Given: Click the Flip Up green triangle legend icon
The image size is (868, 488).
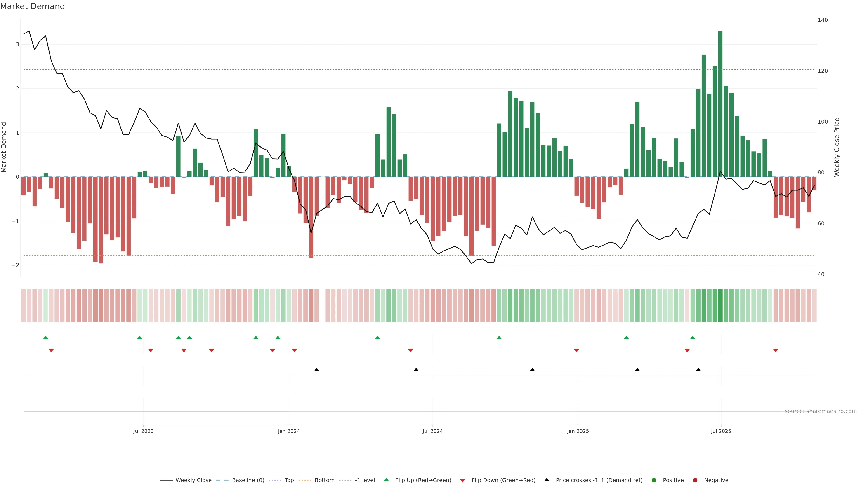Looking at the screenshot, I should [x=386, y=480].
